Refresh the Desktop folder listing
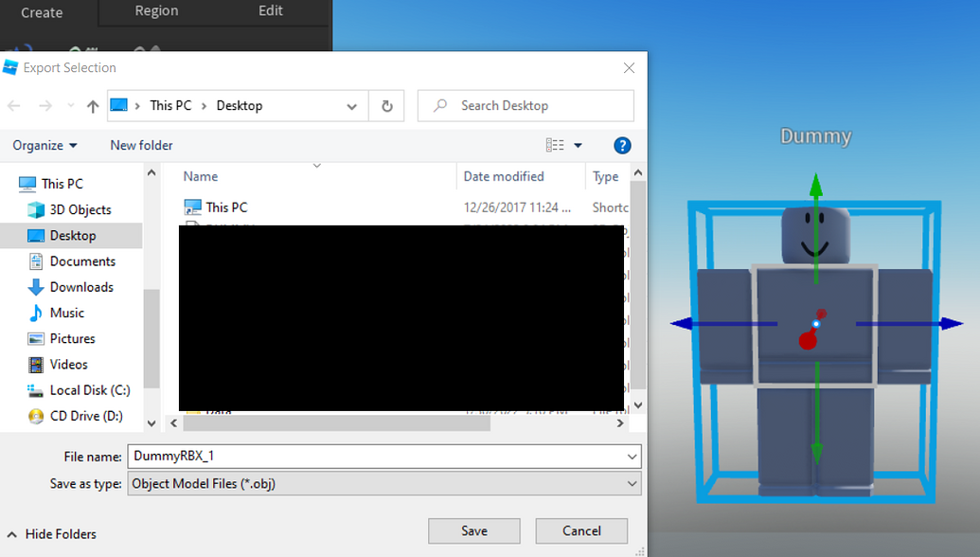This screenshot has height=557, width=980. point(387,106)
